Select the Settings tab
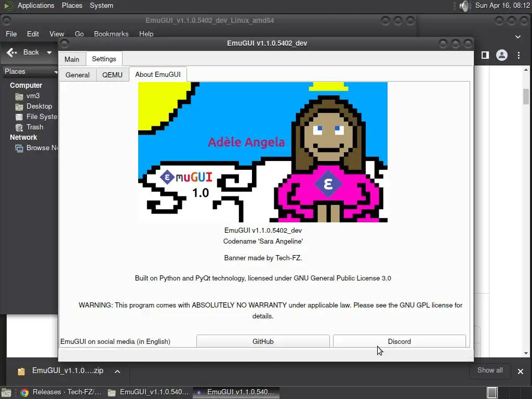532x399 pixels. (x=104, y=59)
